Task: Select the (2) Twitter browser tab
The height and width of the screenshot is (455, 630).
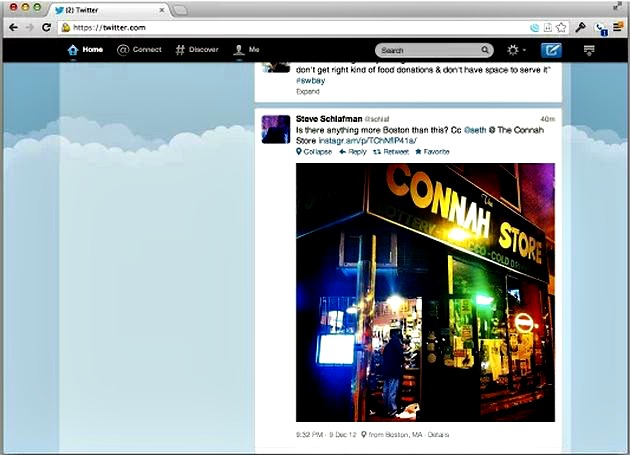Action: click(x=108, y=10)
